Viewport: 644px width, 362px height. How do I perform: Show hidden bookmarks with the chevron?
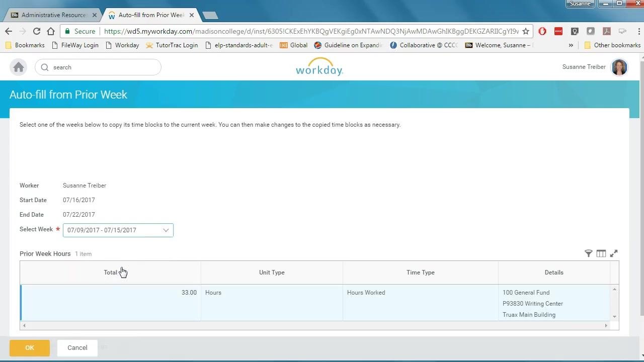coord(571,45)
